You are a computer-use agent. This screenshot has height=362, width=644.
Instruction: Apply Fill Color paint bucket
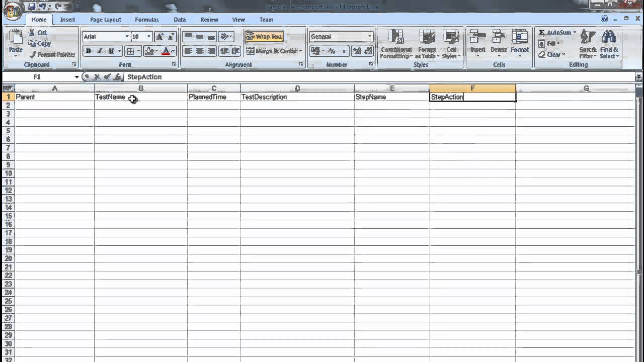148,51
